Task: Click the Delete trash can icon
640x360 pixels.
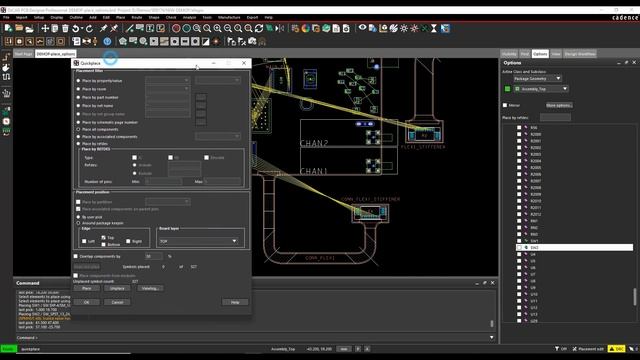Action: (x=65, y=28)
